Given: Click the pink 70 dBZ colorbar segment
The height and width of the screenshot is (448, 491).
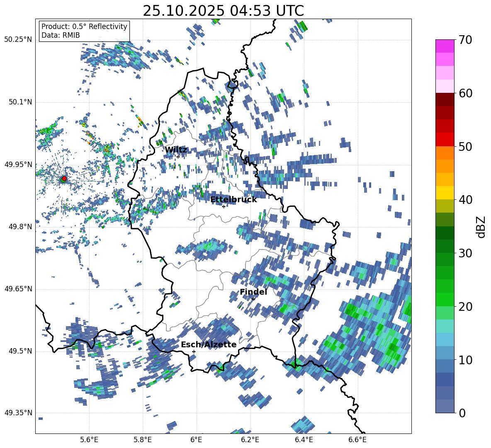Looking at the screenshot, I should click(445, 46).
